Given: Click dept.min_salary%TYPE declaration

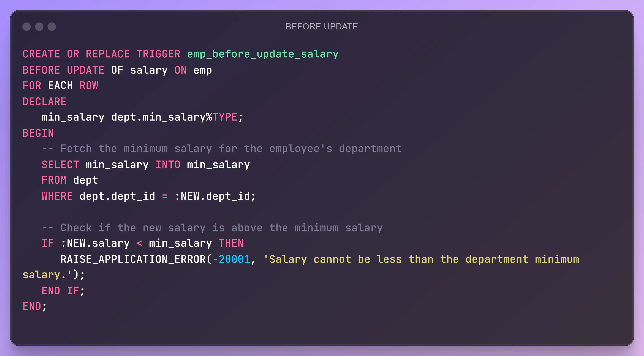Looking at the screenshot, I should [x=177, y=117].
